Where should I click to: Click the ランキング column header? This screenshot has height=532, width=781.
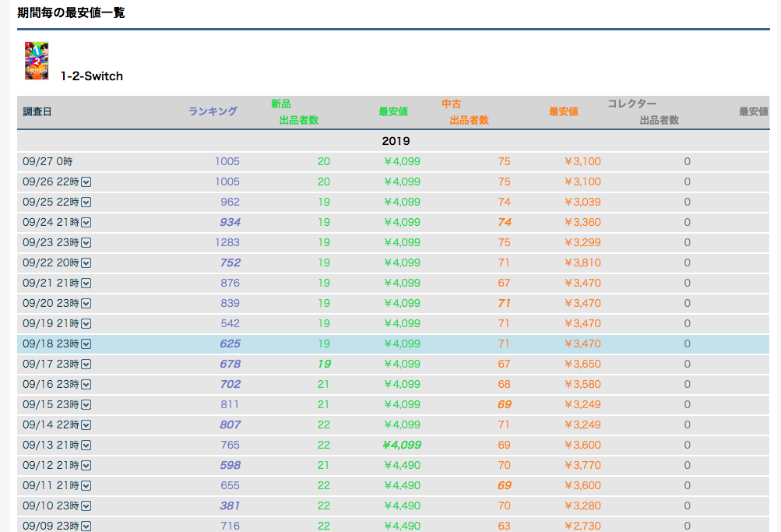click(213, 111)
